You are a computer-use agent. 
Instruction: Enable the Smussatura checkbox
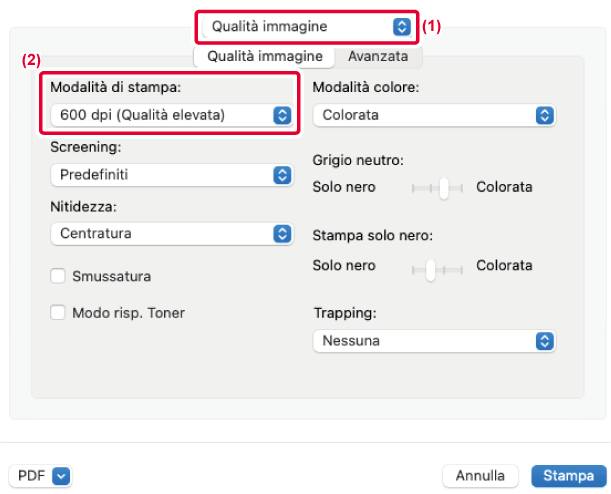(58, 276)
